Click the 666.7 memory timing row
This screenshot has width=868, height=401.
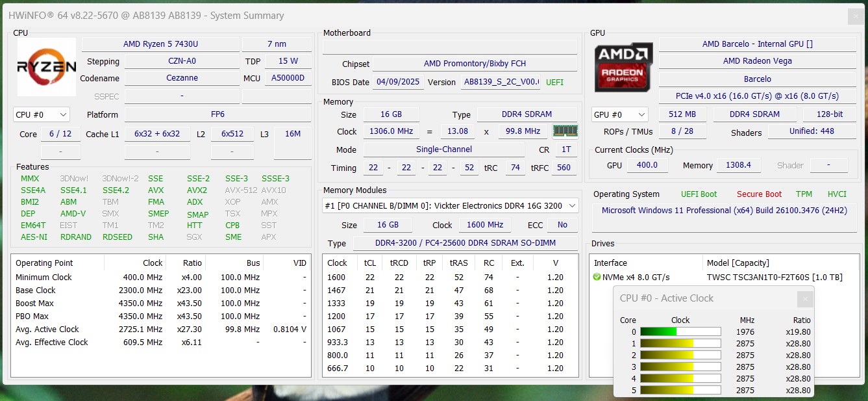[451, 369]
